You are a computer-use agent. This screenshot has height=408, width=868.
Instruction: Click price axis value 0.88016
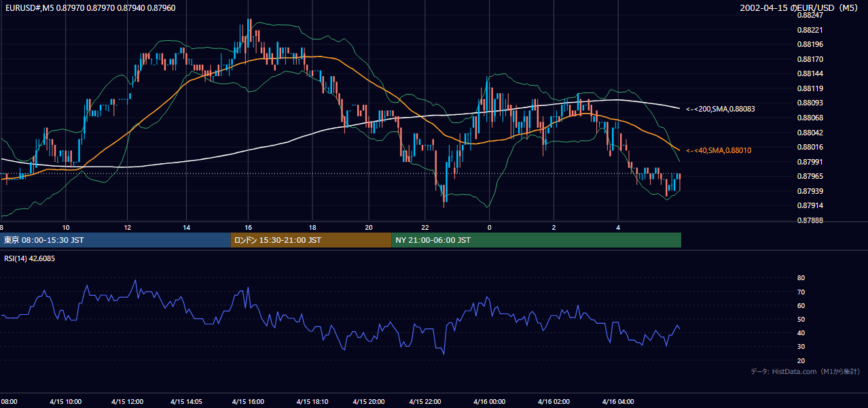pos(810,147)
